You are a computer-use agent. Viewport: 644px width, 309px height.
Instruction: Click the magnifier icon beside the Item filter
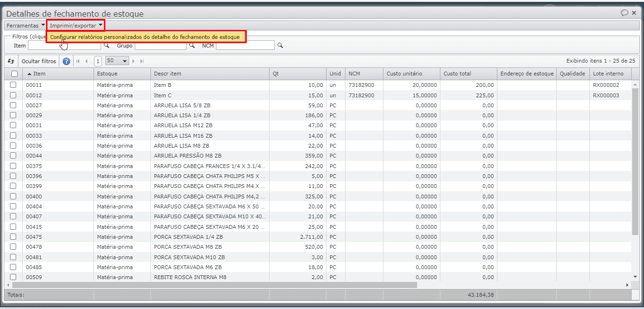[106, 46]
